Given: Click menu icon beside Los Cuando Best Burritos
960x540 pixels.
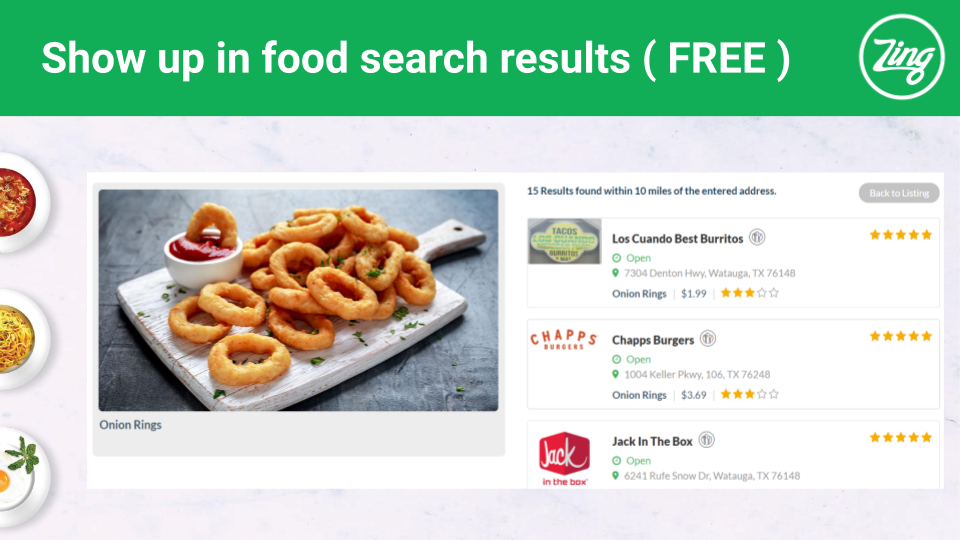Looking at the screenshot, I should pos(757,237).
